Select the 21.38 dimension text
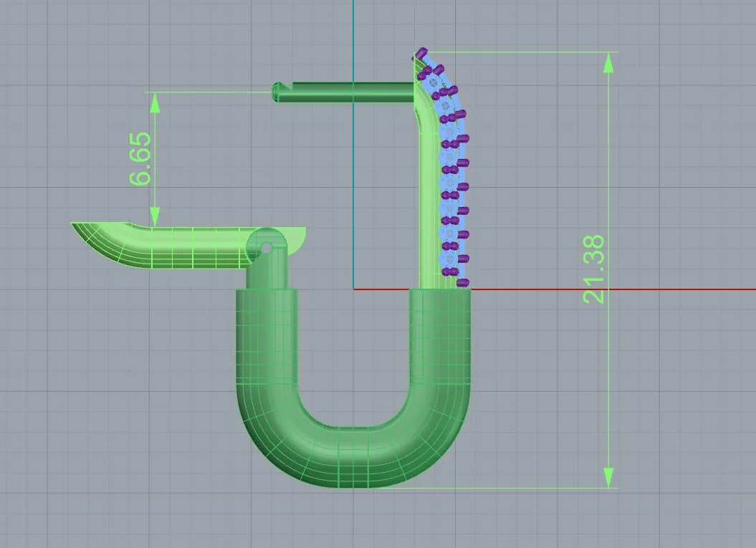The image size is (756, 548). tap(593, 269)
